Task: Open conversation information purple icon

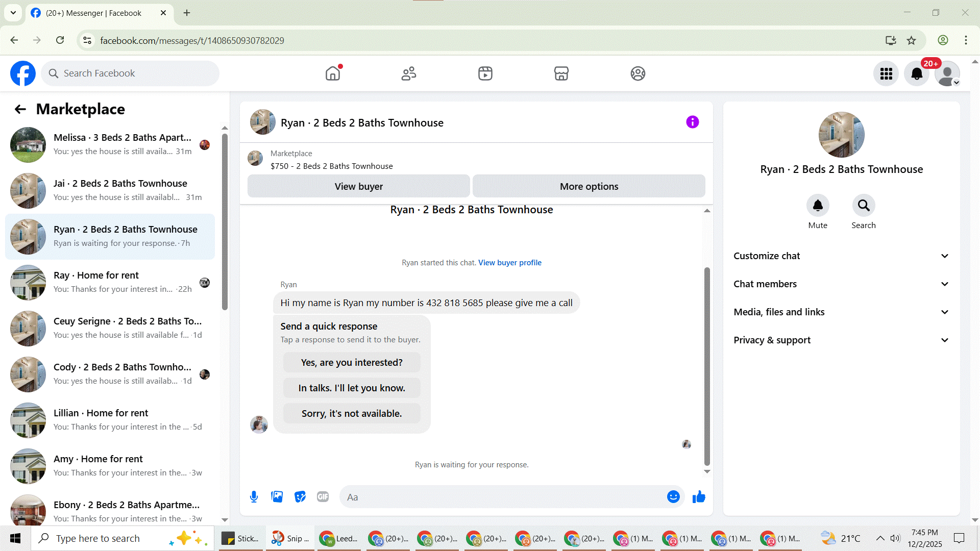Action: pos(692,122)
